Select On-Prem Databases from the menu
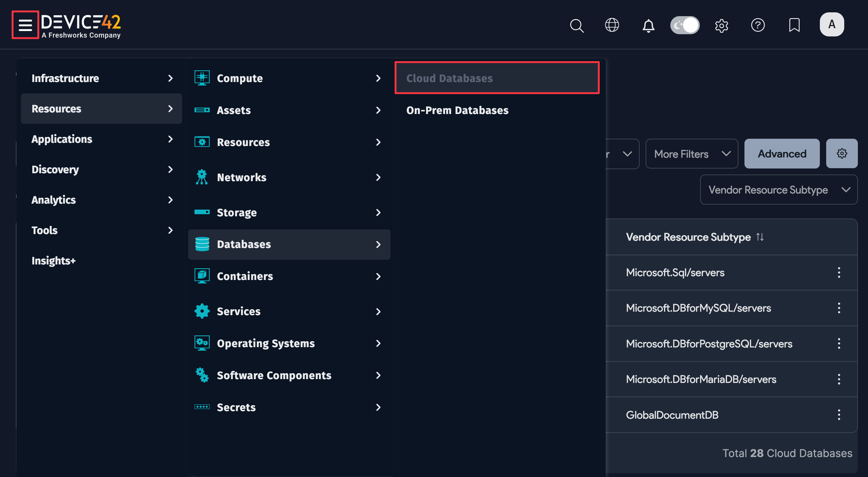The image size is (868, 477). [x=457, y=110]
